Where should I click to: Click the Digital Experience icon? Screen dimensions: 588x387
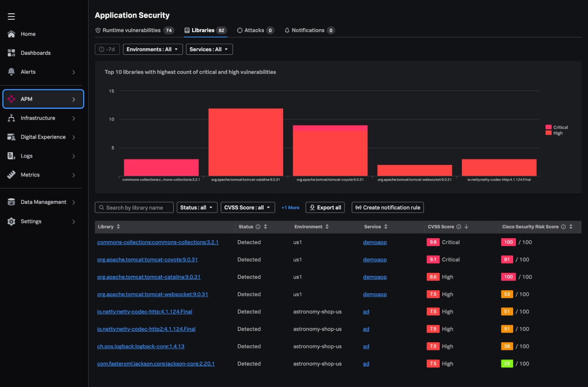(11, 137)
